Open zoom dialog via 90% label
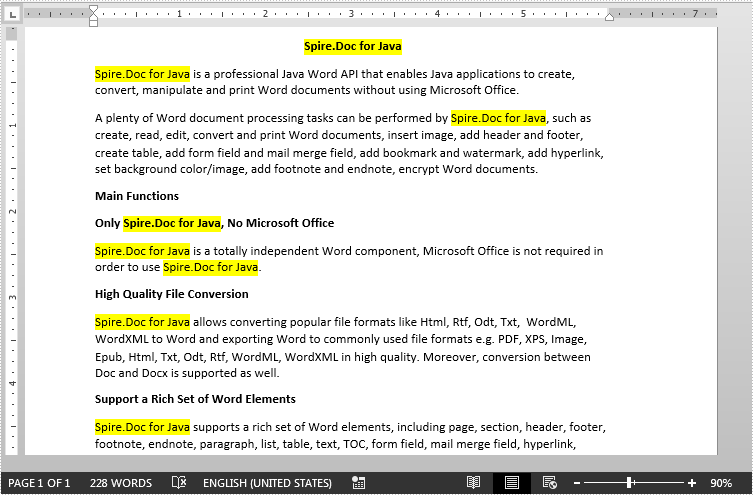The height and width of the screenshot is (495, 753). 721,483
